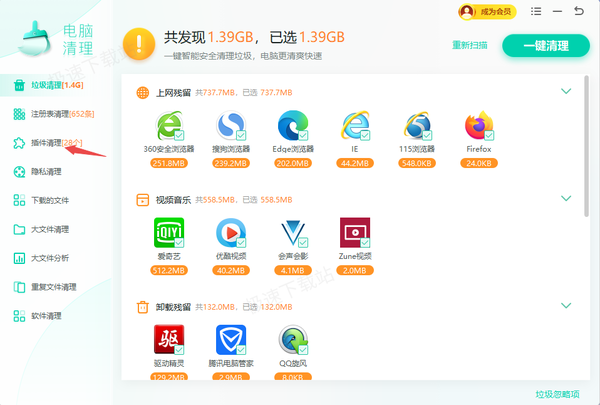Click the 优酷视频 icon
This screenshot has width=600, height=405.
click(231, 232)
